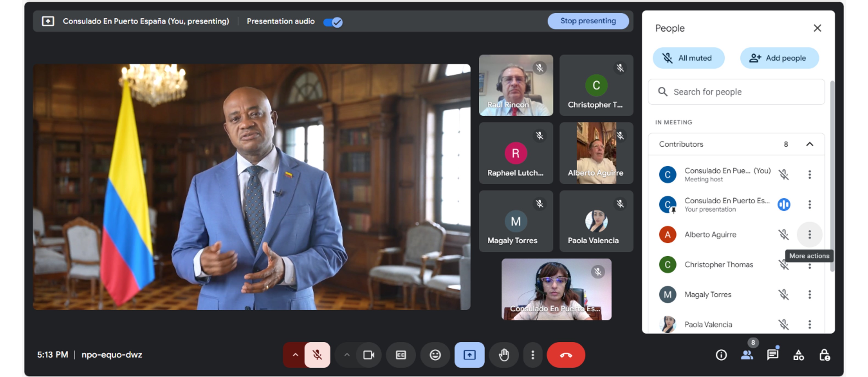
Task: Click More actions for Alberto Aguirre
Action: coord(809,234)
